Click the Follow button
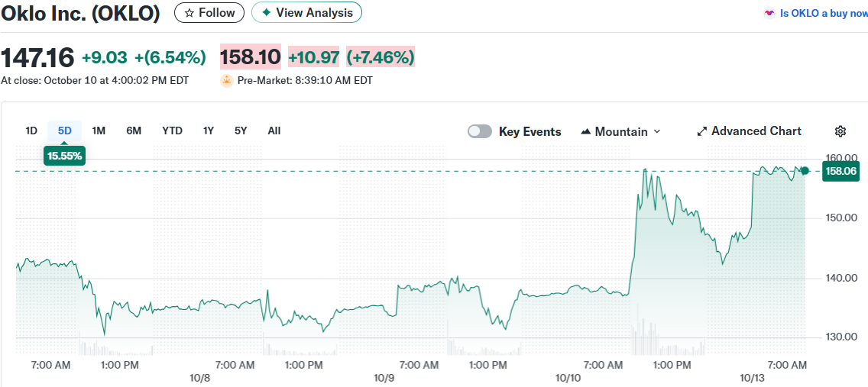The image size is (868, 387). 209,13
